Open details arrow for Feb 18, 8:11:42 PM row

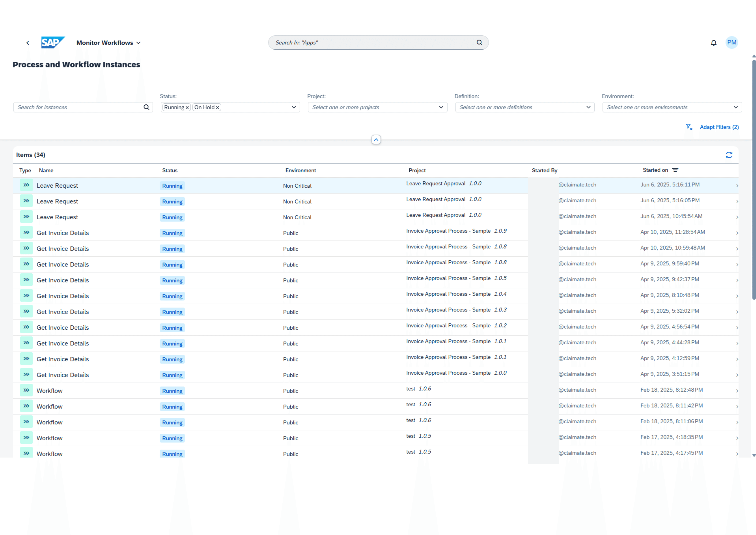pyautogui.click(x=737, y=407)
